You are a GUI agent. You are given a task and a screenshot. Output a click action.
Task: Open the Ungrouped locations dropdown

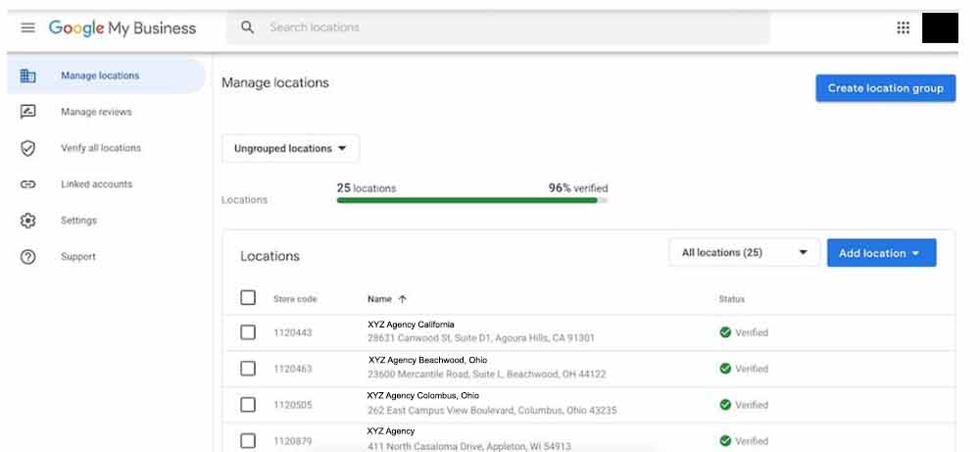291,149
